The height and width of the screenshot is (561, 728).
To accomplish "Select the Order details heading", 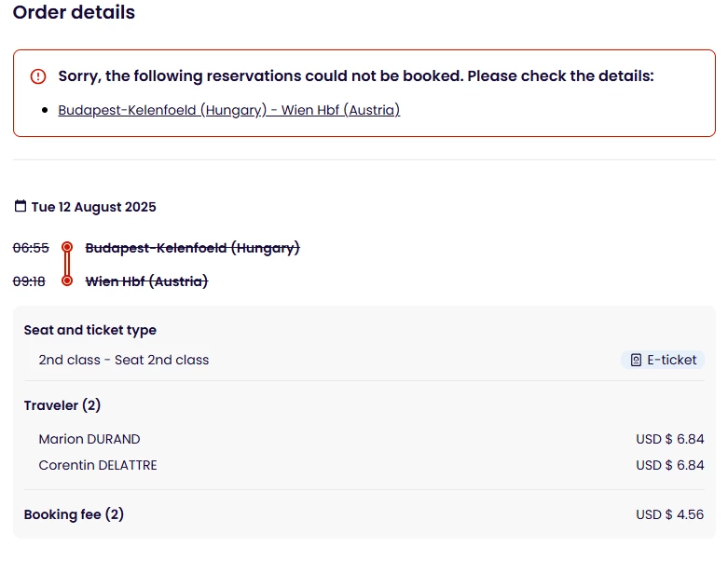I will (74, 13).
